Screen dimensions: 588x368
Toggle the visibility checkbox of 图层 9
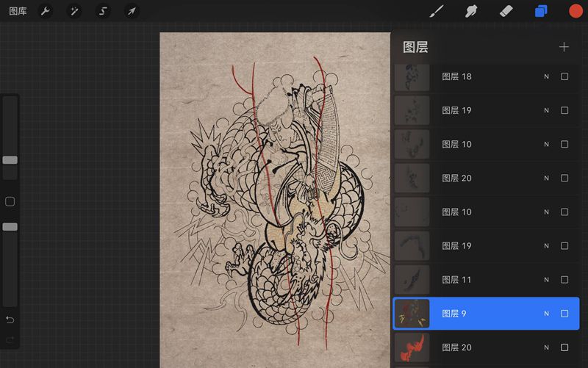564,314
